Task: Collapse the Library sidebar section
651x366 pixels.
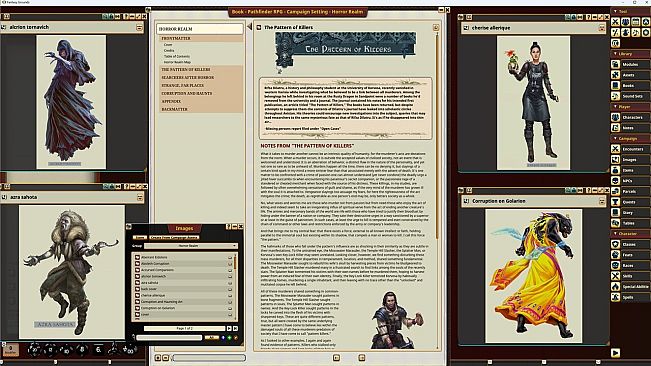Action: (615, 54)
